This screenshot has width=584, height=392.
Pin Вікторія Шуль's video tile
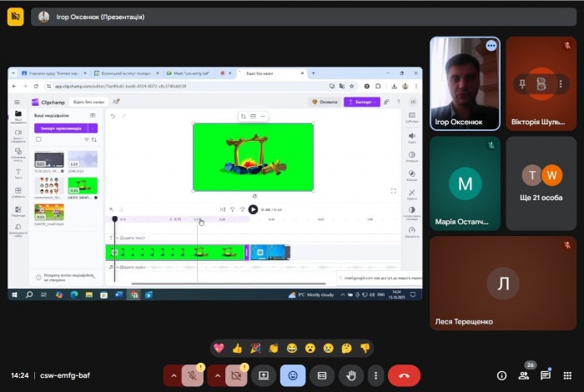point(521,83)
